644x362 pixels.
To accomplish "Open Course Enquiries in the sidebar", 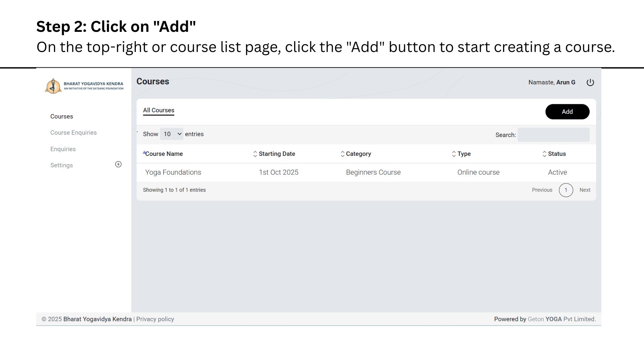I will 73,133.
